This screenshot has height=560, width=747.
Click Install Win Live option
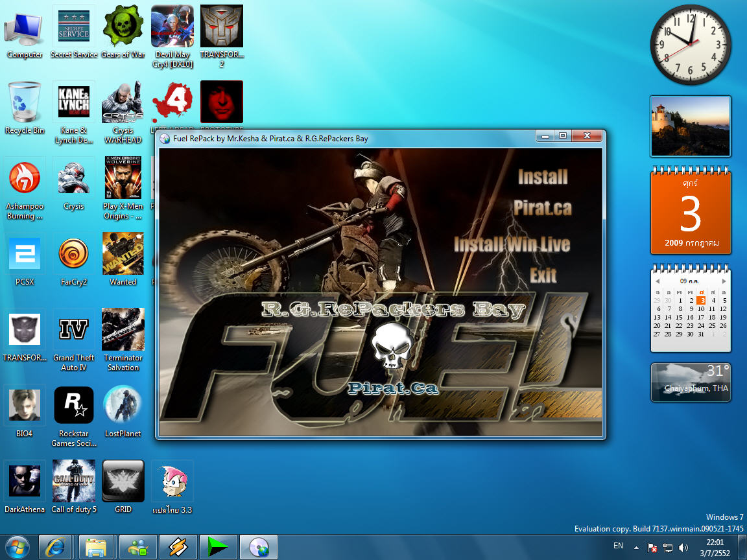pyautogui.click(x=512, y=244)
